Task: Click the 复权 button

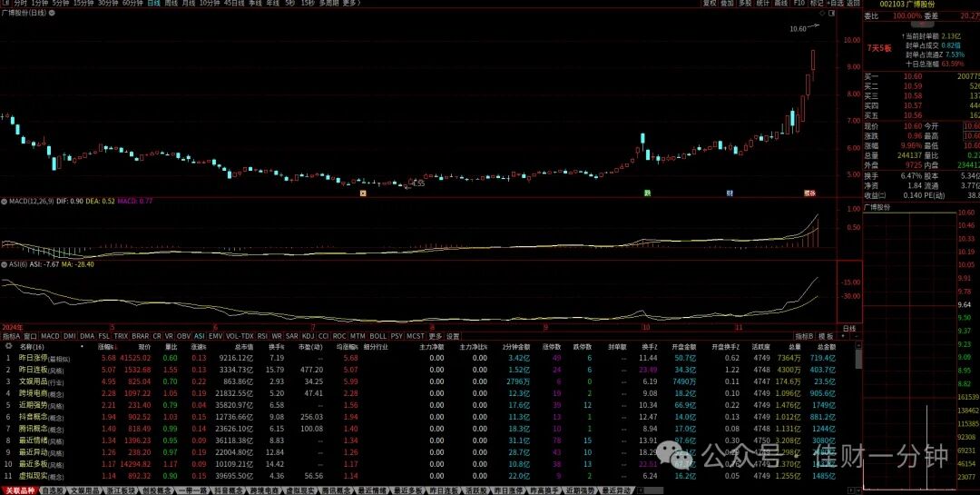Action: point(710,3)
